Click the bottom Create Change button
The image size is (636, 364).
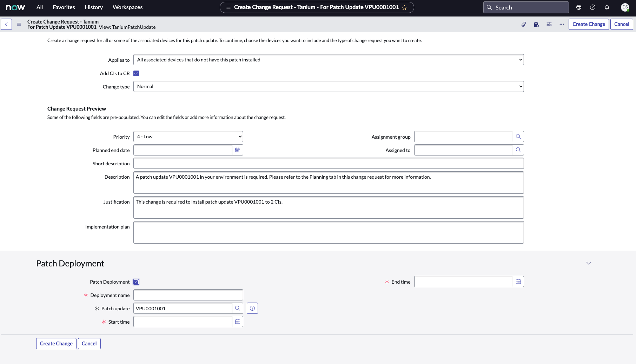(56, 344)
